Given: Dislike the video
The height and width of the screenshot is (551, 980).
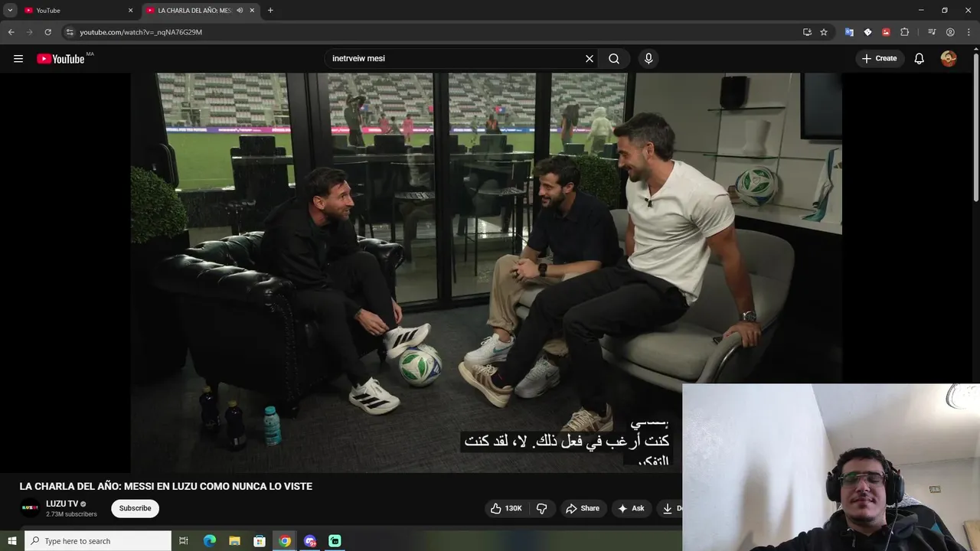Looking at the screenshot, I should [542, 508].
